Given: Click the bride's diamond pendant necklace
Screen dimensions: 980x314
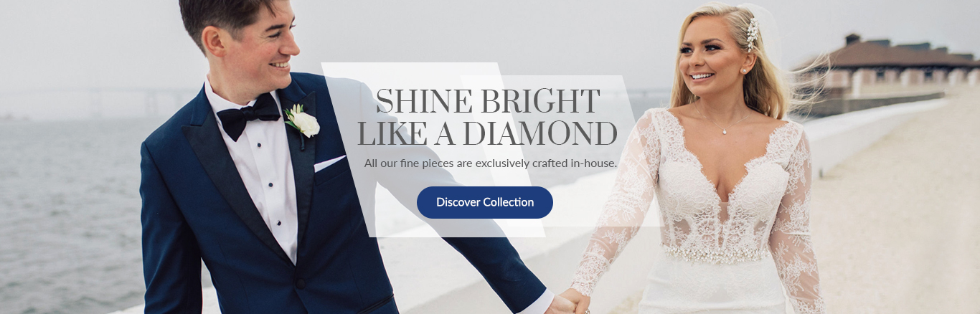Looking at the screenshot, I should [725, 132].
